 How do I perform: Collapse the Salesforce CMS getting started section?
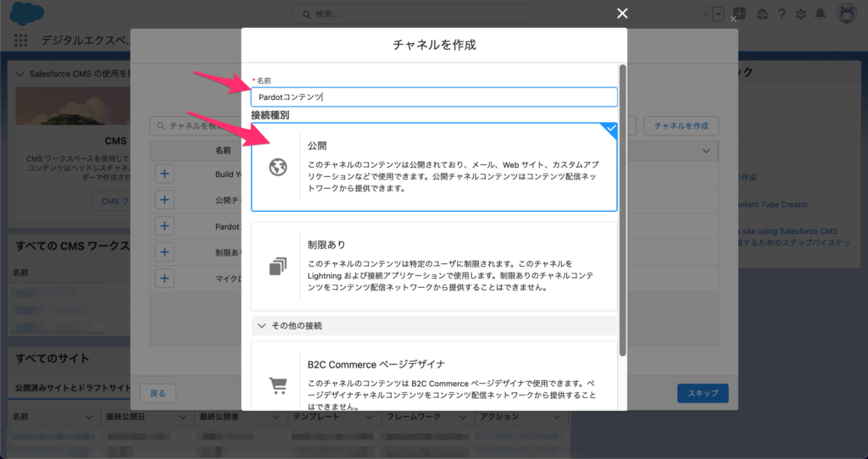pyautogui.click(x=21, y=74)
